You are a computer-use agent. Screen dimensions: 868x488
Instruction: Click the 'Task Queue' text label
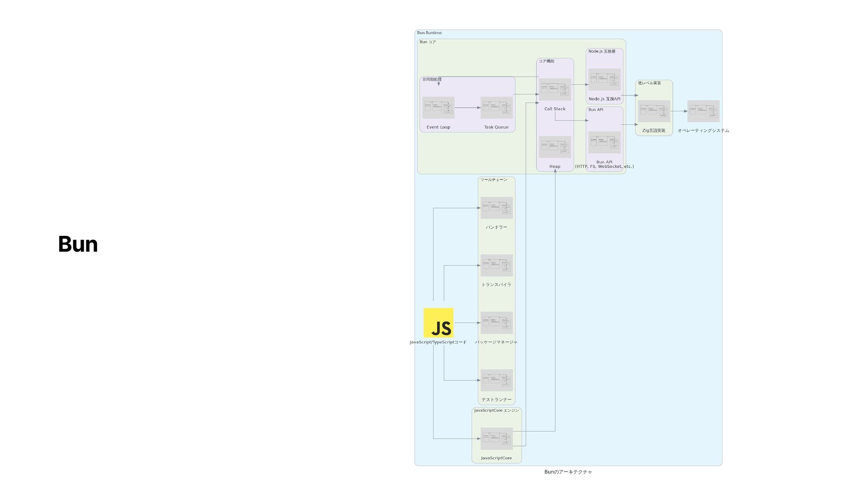point(496,127)
